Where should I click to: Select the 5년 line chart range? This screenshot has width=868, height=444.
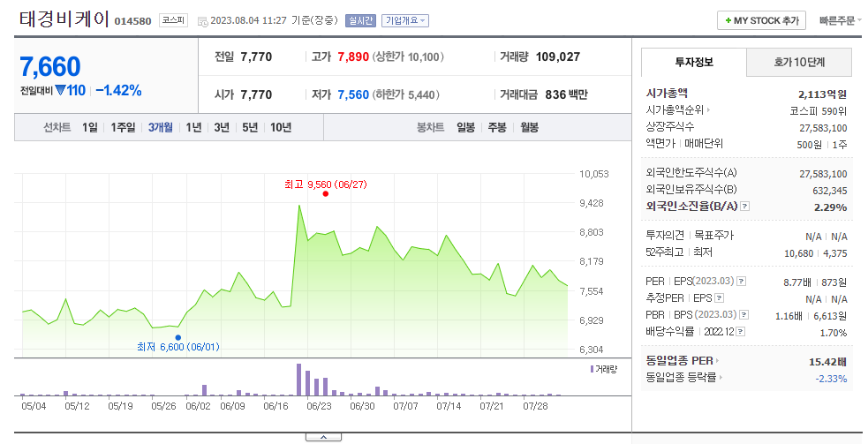(x=250, y=127)
